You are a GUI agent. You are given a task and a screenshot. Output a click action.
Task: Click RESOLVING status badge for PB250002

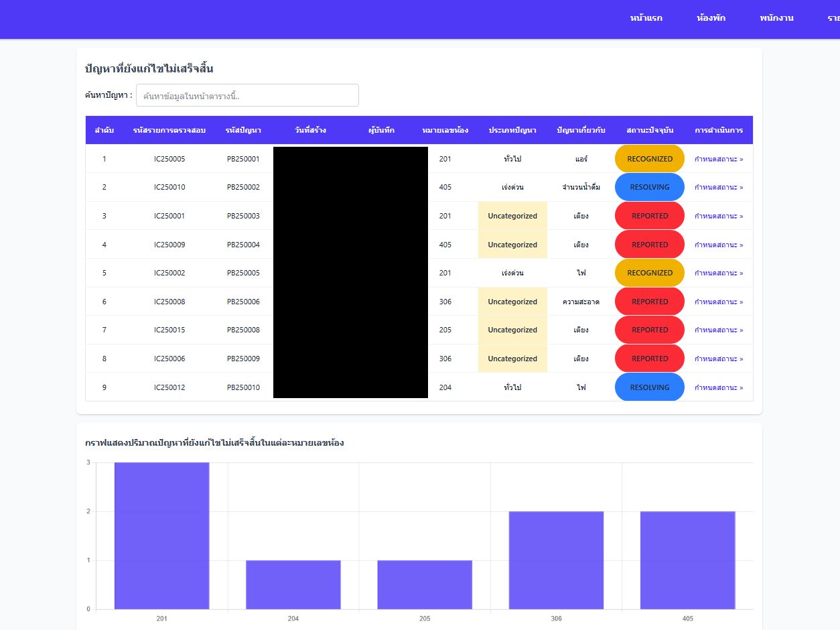click(649, 187)
